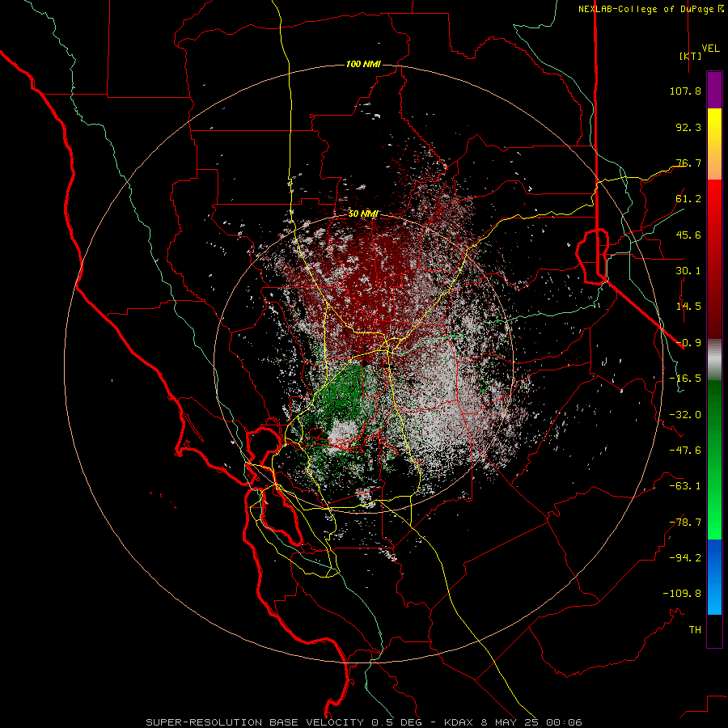Select the -78.7 scale value

(685, 523)
